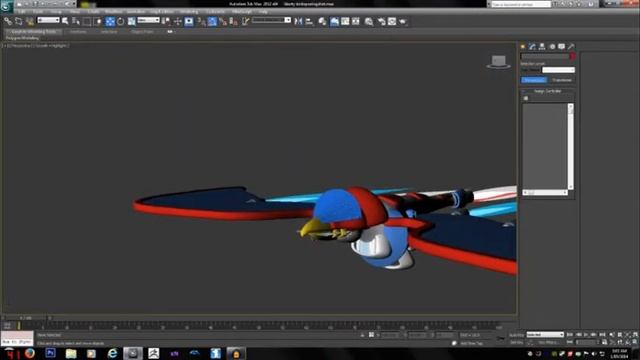
Task: Click the Bind to Space Warp tool
Action: coord(29,21)
